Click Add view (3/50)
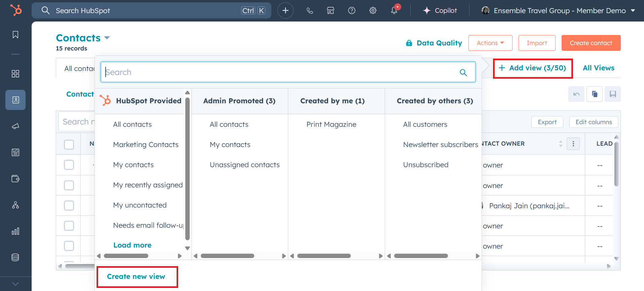The image size is (644, 291). [x=533, y=68]
